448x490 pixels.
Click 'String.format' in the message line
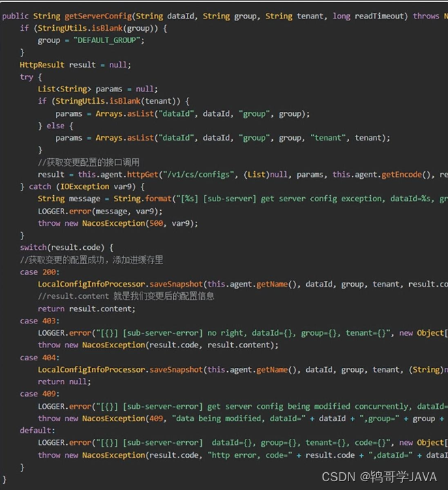pos(143,199)
